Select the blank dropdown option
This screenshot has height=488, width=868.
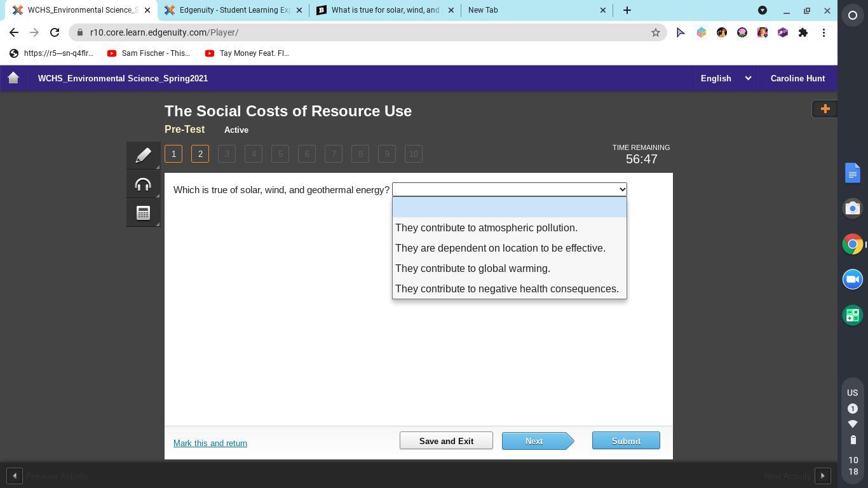point(510,207)
